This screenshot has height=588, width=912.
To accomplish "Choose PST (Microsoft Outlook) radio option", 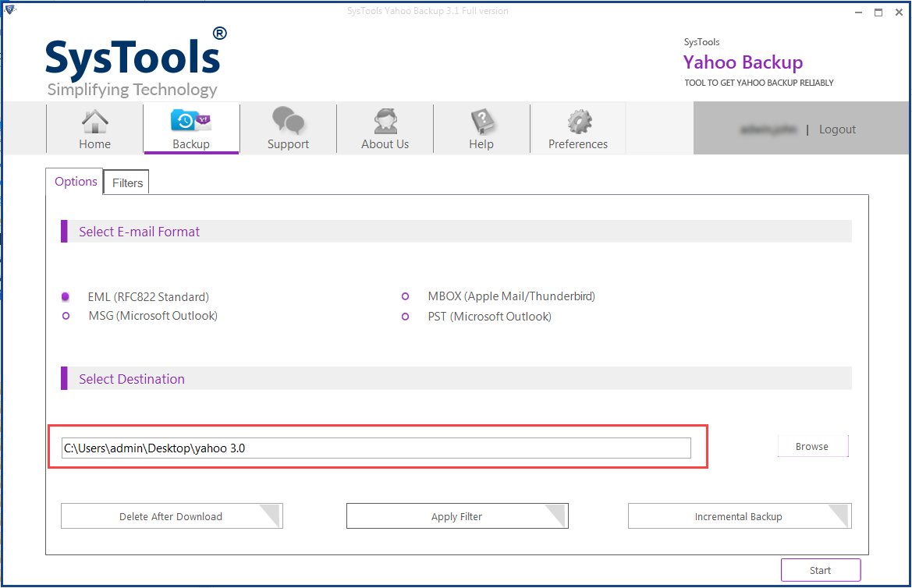I will [406, 317].
